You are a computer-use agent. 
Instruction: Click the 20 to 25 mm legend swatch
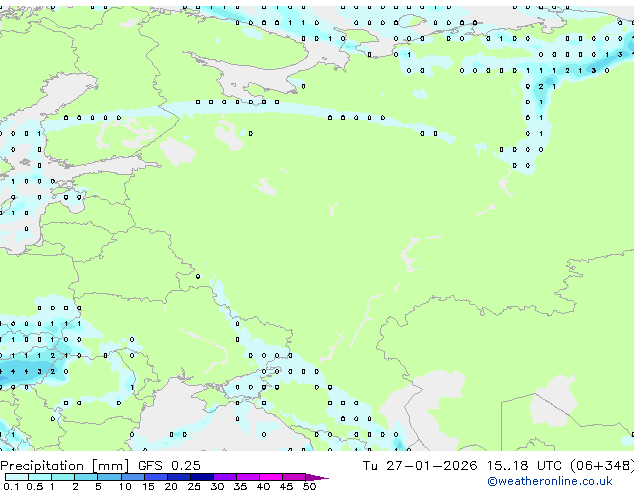[179, 477]
